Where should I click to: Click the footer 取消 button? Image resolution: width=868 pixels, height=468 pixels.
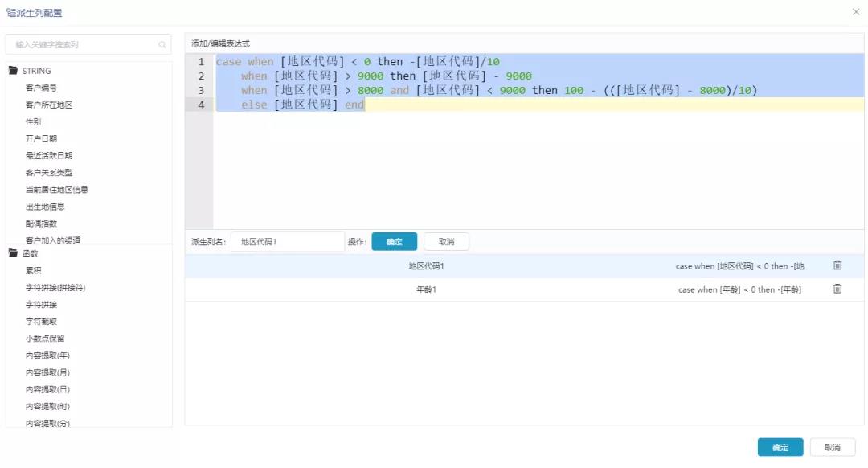tap(833, 448)
